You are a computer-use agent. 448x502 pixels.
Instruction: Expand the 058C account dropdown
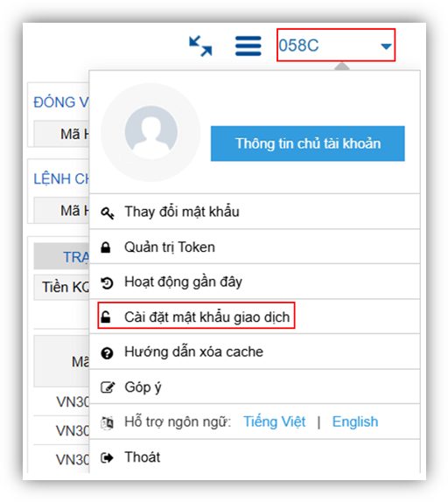336,45
